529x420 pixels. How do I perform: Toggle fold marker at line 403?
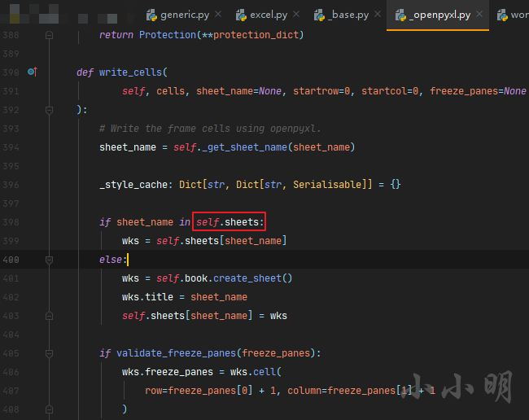click(49, 316)
